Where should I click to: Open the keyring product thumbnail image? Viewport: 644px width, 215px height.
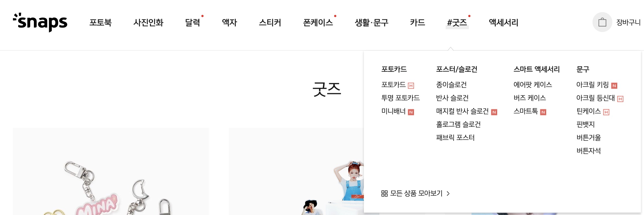point(111,171)
